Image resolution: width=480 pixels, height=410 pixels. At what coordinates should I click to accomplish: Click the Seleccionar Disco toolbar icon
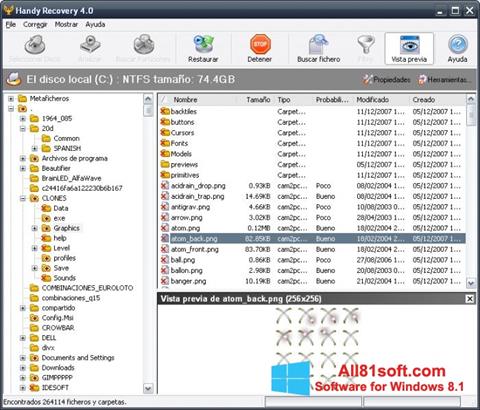point(35,45)
